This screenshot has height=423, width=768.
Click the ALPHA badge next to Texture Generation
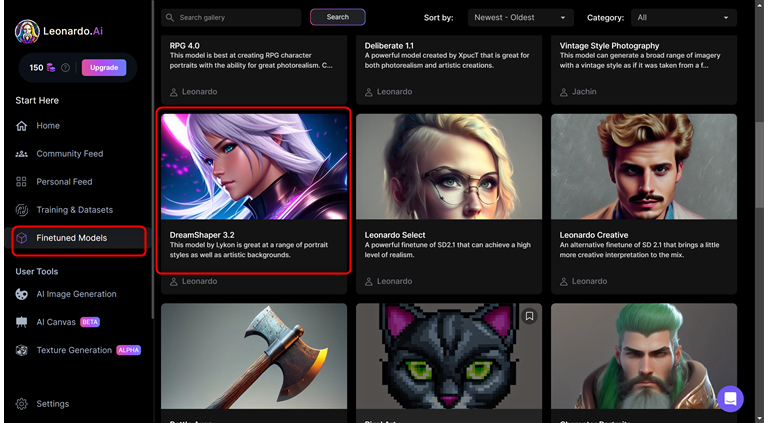click(128, 350)
